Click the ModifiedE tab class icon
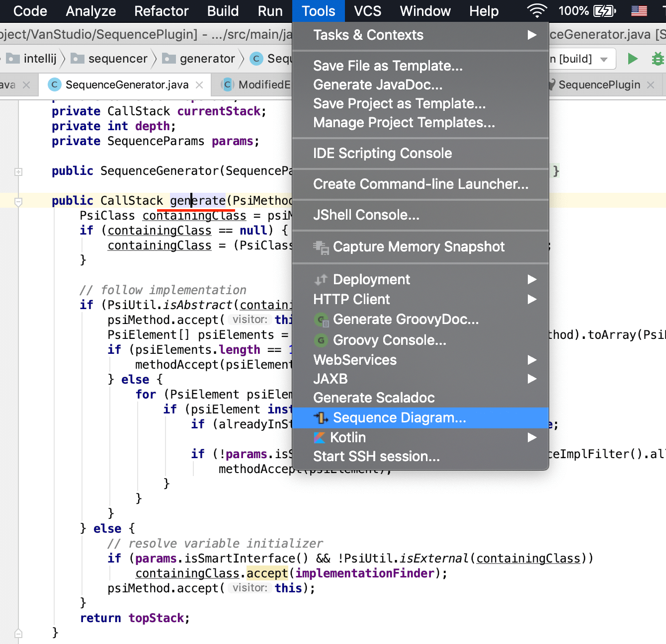 tap(227, 85)
